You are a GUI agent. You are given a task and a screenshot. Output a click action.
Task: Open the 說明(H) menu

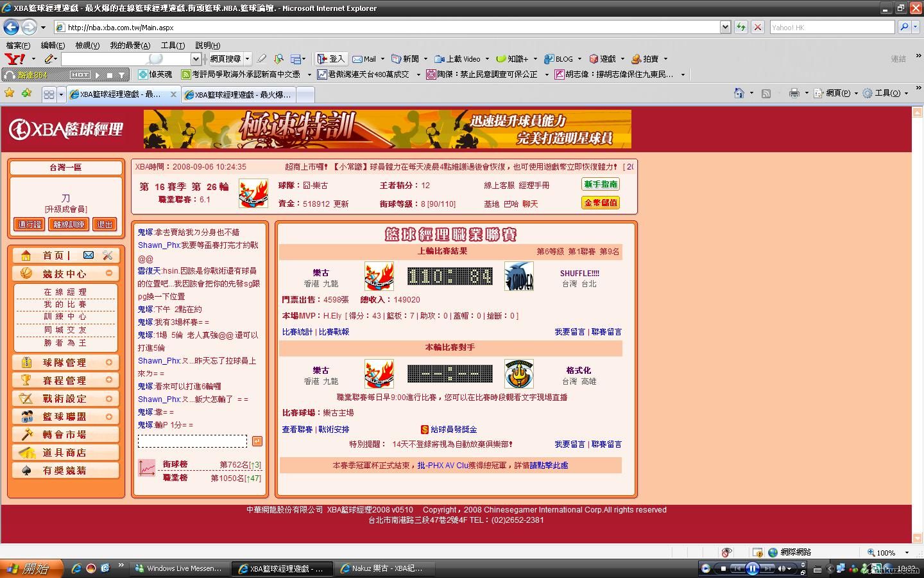(x=207, y=45)
